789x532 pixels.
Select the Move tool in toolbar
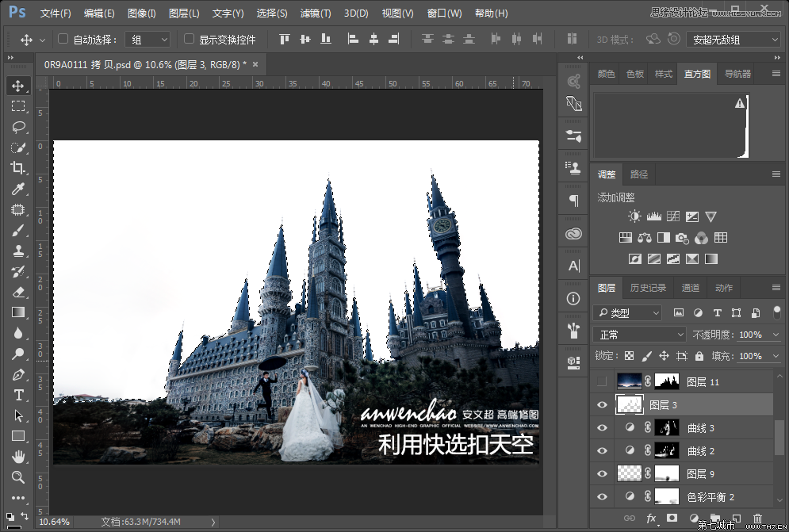[18, 86]
